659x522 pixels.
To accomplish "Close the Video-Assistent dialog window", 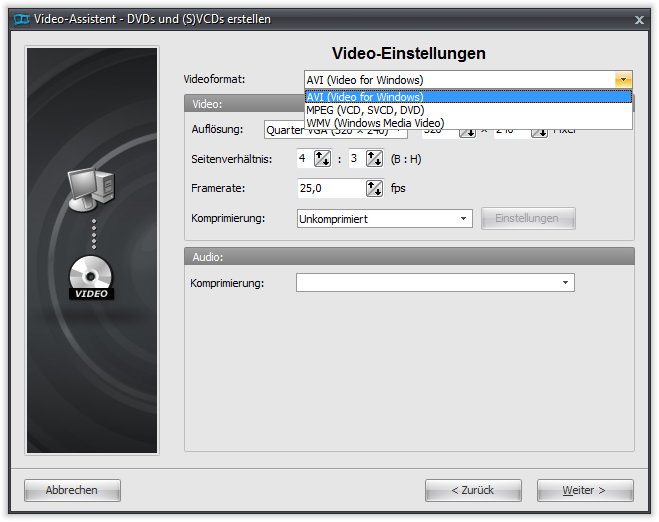I will pyautogui.click(x=639, y=19).
